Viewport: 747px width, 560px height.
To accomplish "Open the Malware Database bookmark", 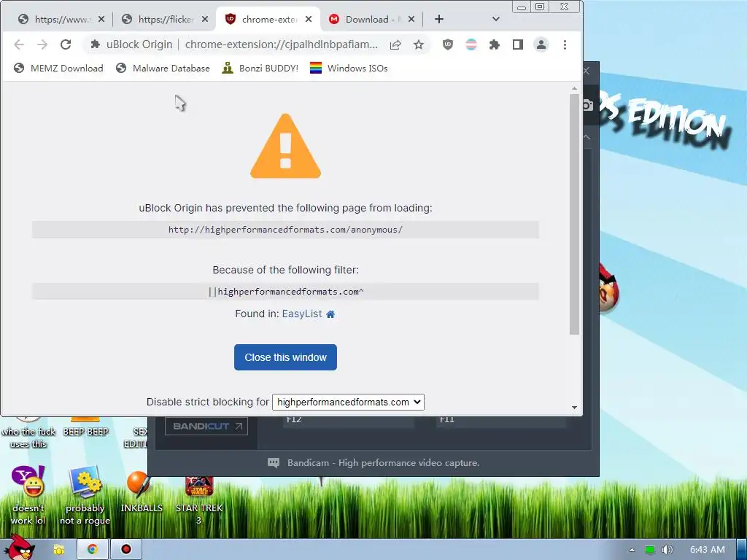I will (163, 68).
